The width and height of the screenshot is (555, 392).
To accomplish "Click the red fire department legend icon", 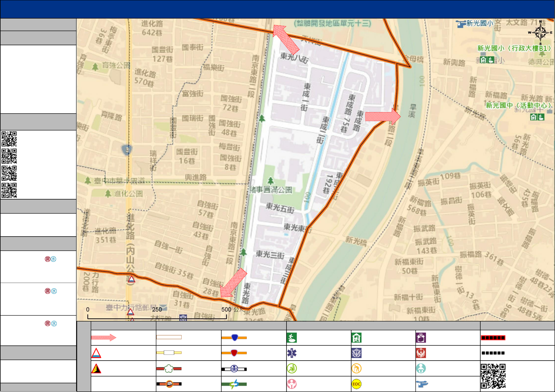I will pyautogui.click(x=421, y=353).
